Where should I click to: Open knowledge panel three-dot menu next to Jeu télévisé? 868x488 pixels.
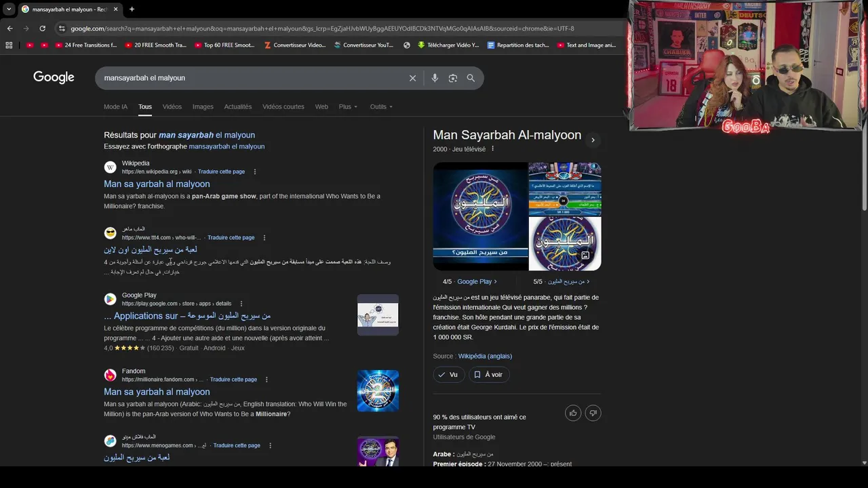click(x=493, y=148)
